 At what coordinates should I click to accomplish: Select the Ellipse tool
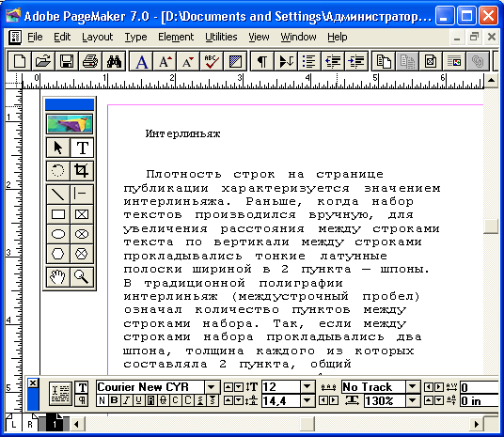point(58,234)
